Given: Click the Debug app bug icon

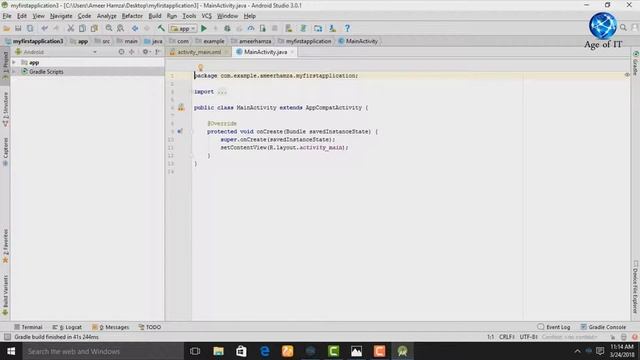Looking at the screenshot, I should tap(227, 29).
